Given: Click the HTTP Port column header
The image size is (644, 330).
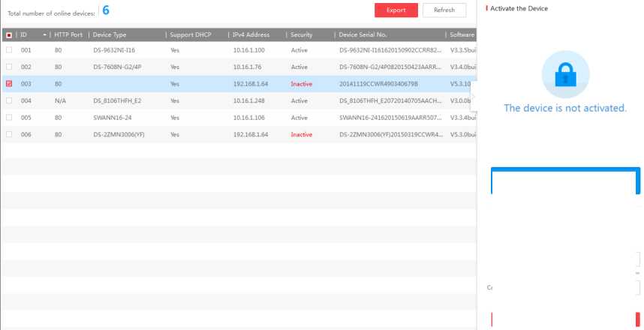Looking at the screenshot, I should (69, 35).
